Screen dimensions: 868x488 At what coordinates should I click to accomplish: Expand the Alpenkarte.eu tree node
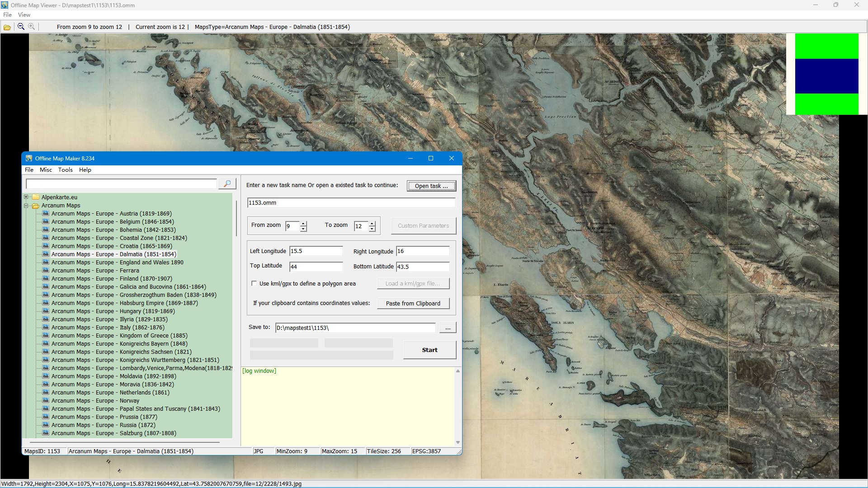coord(26,197)
